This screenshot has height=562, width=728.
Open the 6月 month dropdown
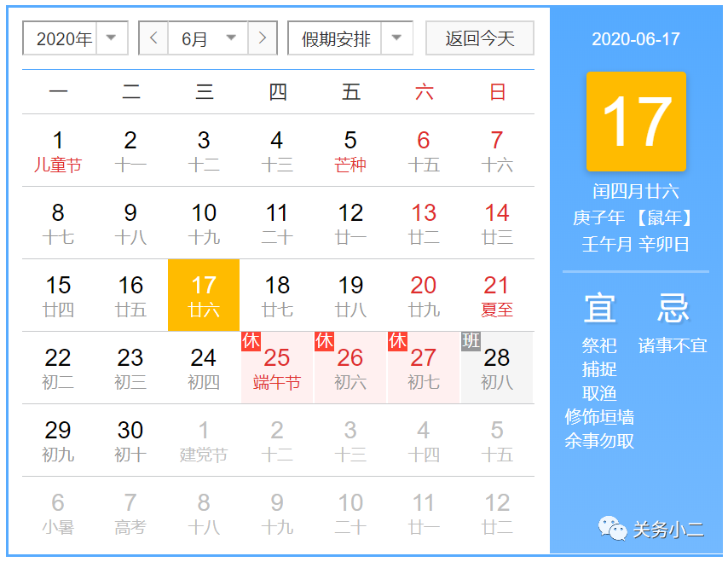coord(208,38)
